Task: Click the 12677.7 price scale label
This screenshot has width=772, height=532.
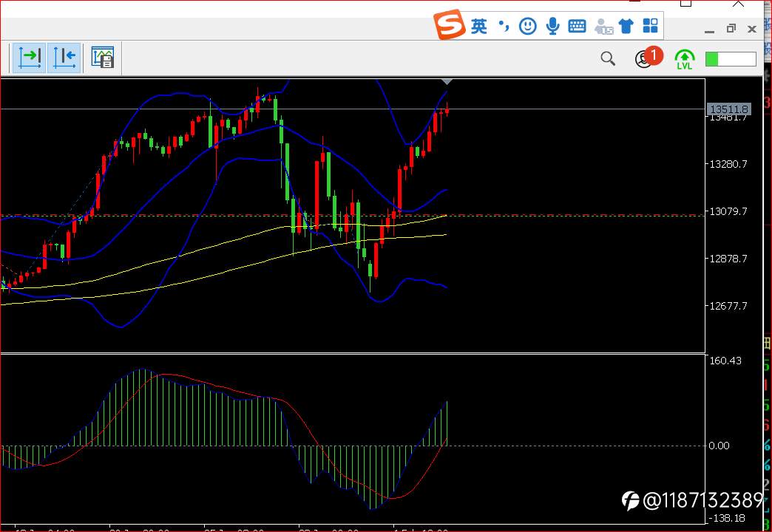Action: pos(728,306)
